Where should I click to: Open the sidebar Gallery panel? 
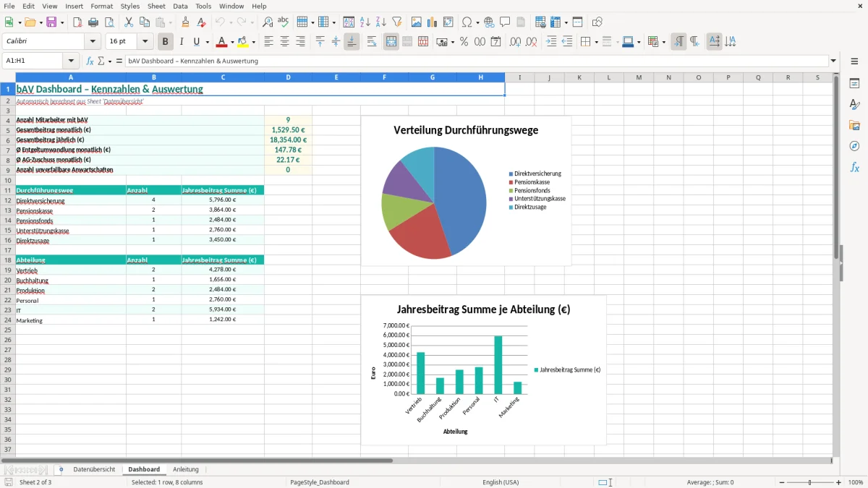tap(854, 126)
